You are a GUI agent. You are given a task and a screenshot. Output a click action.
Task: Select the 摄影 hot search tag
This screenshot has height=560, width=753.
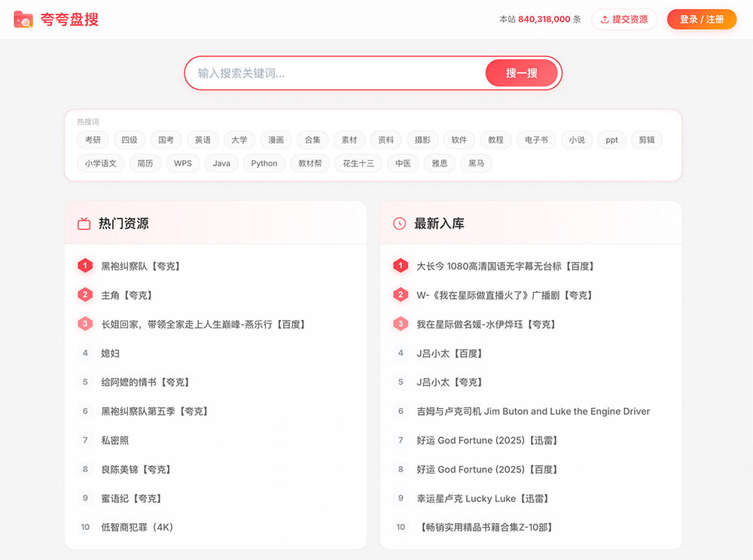[422, 140]
